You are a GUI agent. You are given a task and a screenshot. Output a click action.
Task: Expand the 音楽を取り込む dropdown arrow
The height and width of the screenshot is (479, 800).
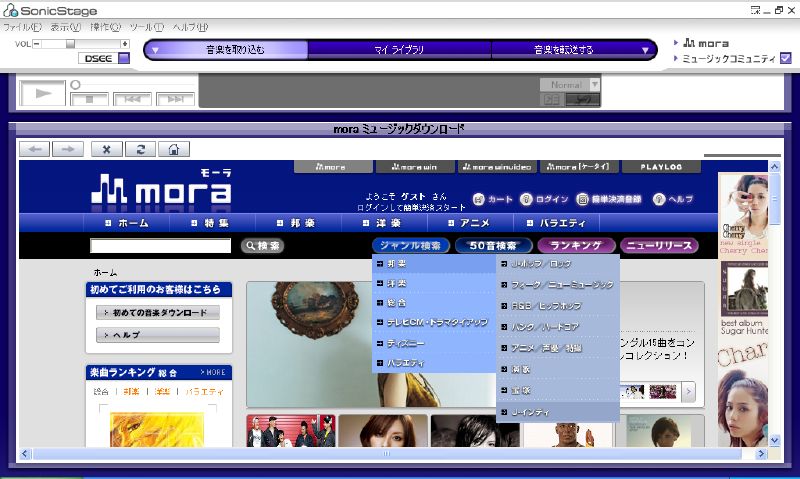tap(155, 49)
